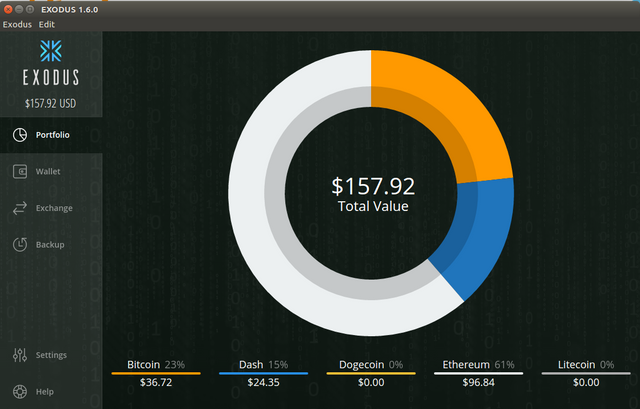Click the $0.00 Dogecoin value

click(371, 382)
